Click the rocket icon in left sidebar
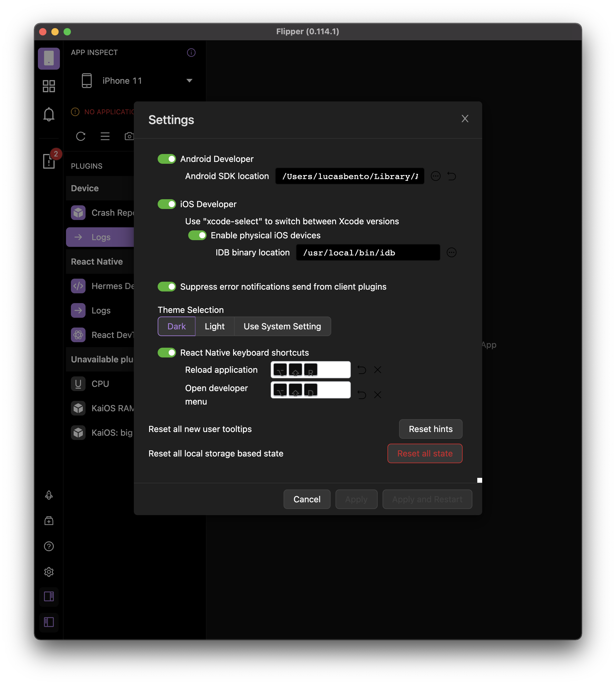616x685 pixels. pyautogui.click(x=49, y=495)
